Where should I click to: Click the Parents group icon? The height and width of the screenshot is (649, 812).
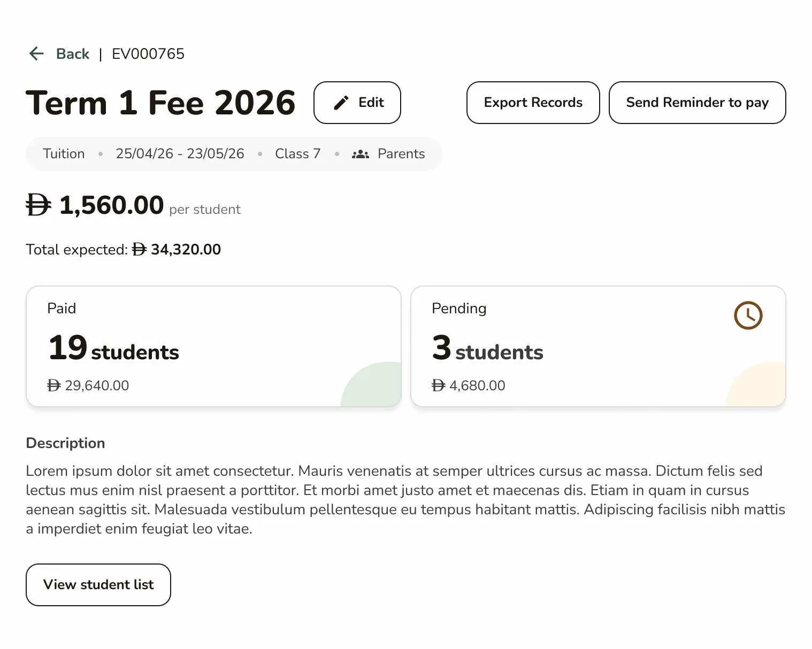[361, 154]
